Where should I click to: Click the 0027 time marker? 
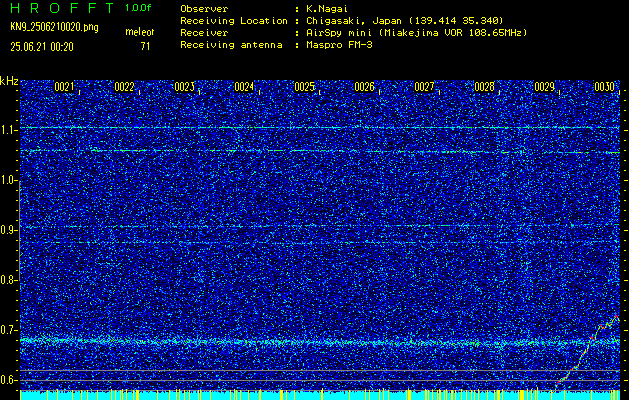point(424,87)
